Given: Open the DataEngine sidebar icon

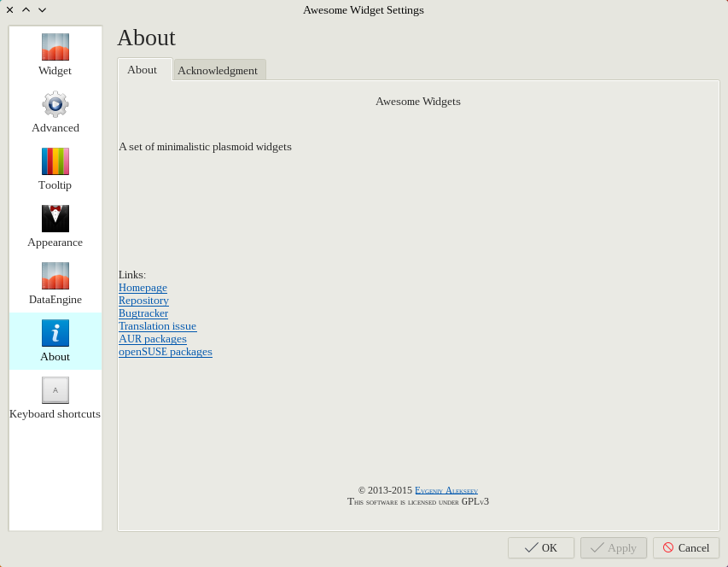Looking at the screenshot, I should (x=55, y=276).
